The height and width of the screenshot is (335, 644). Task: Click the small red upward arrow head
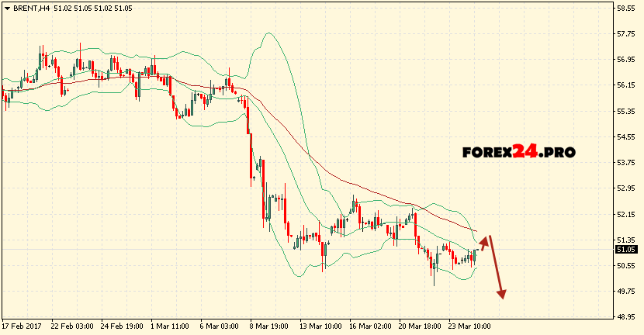(x=485, y=240)
